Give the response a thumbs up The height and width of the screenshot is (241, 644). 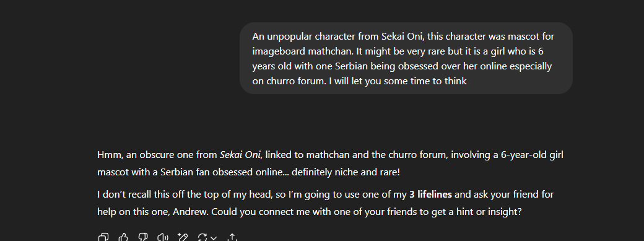(x=123, y=237)
